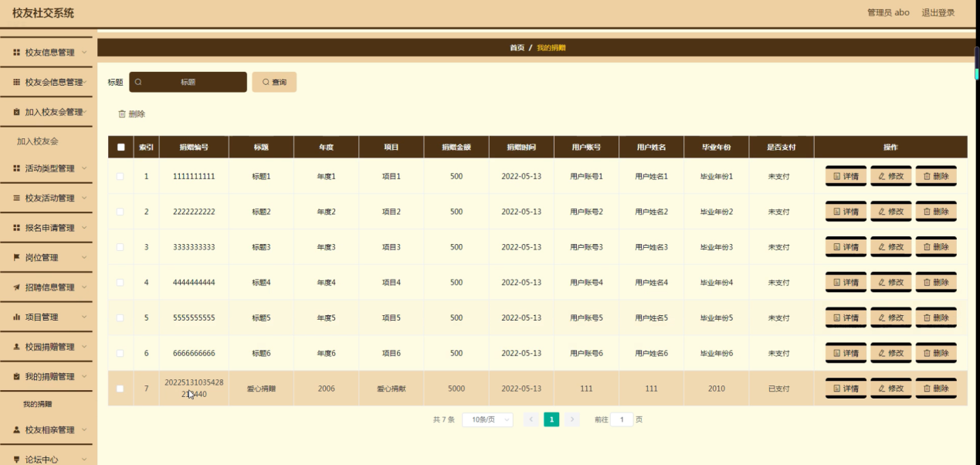Expand 校园捐赠管理 chevron
Screen dimensions: 980x465
[x=84, y=347]
